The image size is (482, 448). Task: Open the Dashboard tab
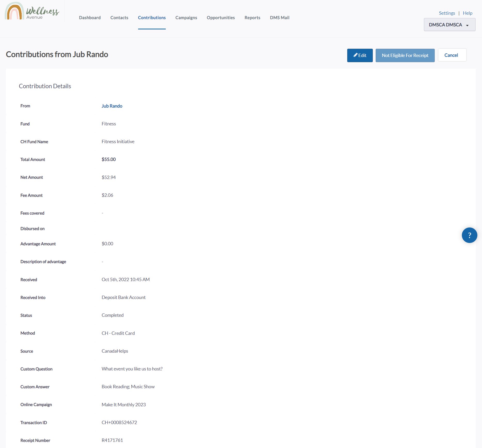point(90,18)
